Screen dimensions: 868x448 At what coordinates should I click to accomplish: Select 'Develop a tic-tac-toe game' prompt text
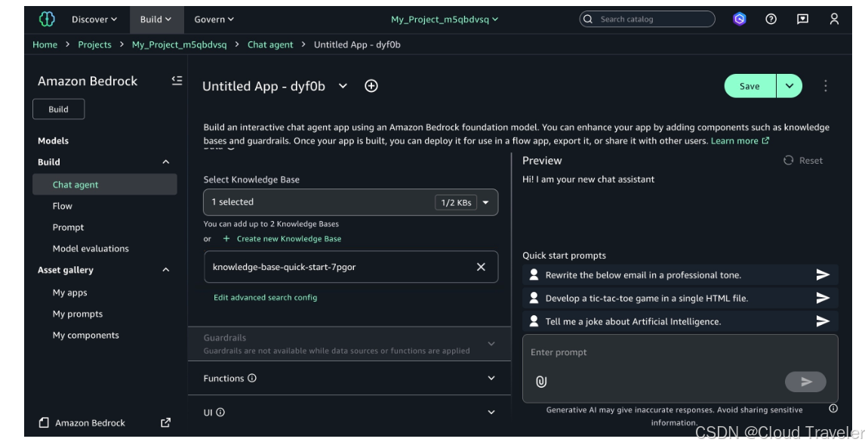click(x=647, y=298)
